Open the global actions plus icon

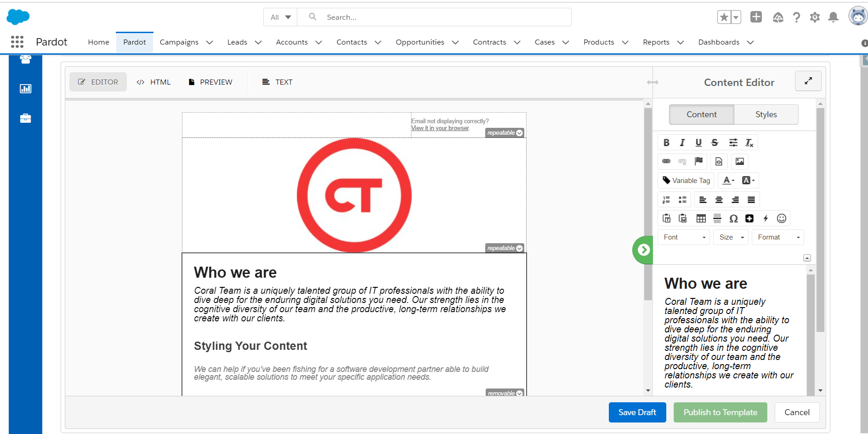tap(756, 17)
